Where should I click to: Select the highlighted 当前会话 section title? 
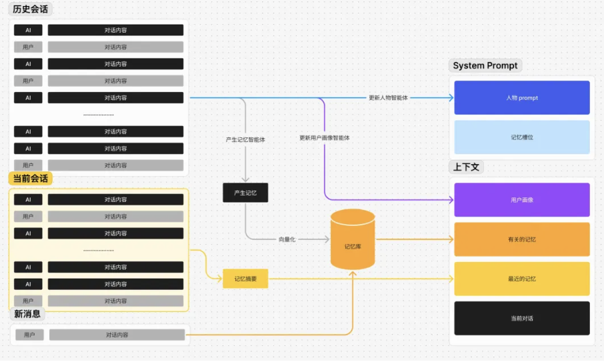point(31,179)
